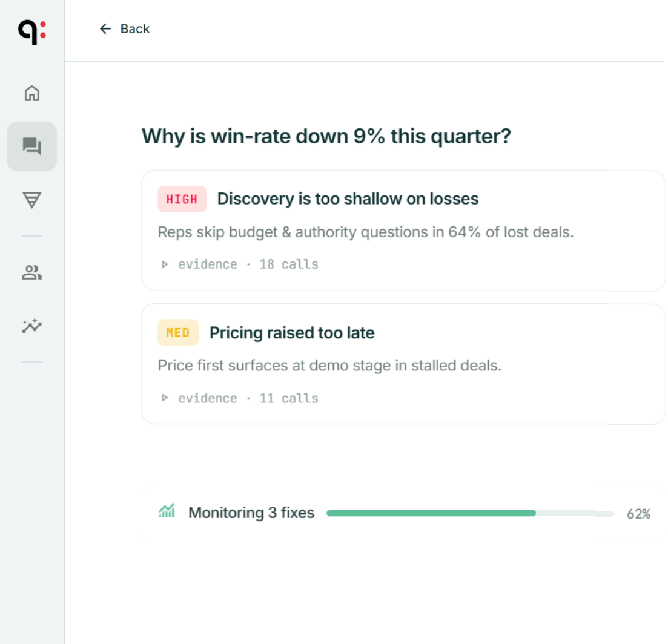Open the insights sparkle chart icon
This screenshot has width=668, height=644.
(x=32, y=326)
